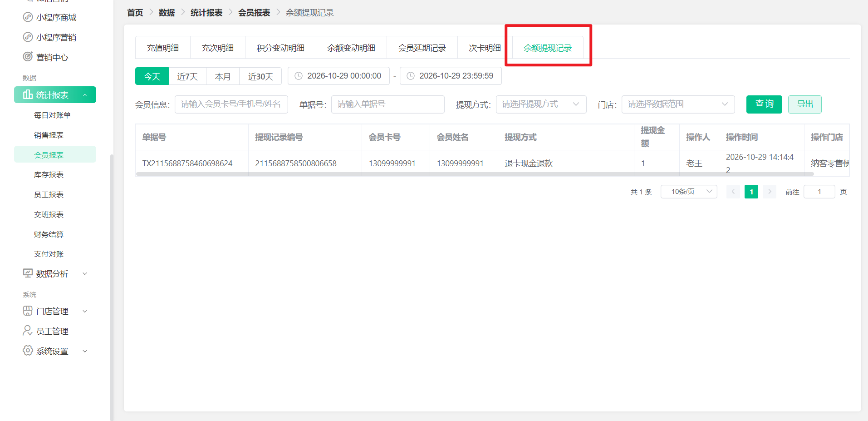Expand the 门店管理 submenu chevron
Viewport: 868px width, 421px height.
85,311
